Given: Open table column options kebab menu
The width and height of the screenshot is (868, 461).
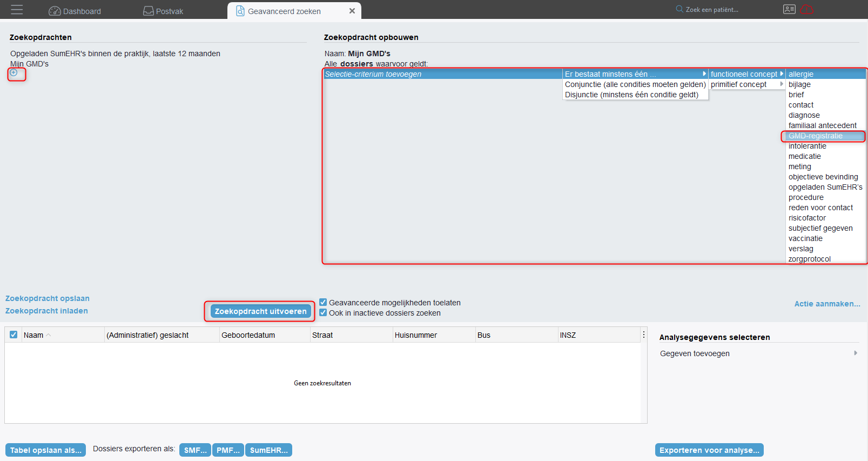Looking at the screenshot, I should pyautogui.click(x=644, y=335).
